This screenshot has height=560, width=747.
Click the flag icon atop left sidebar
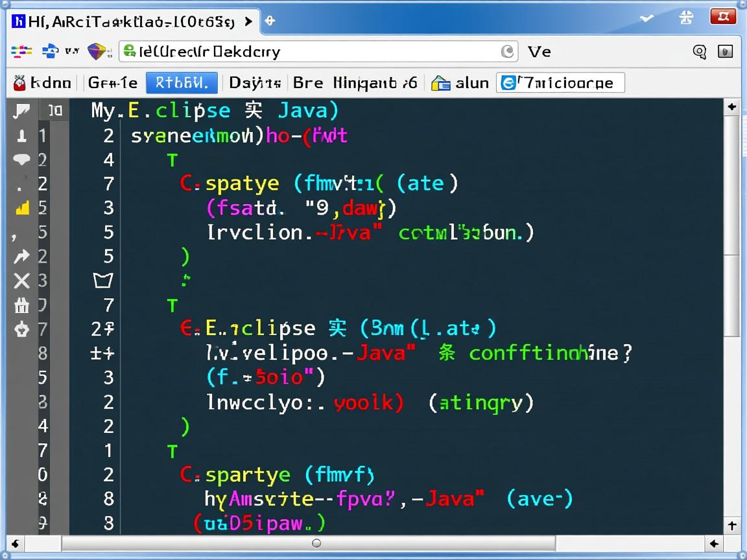pos(21,111)
